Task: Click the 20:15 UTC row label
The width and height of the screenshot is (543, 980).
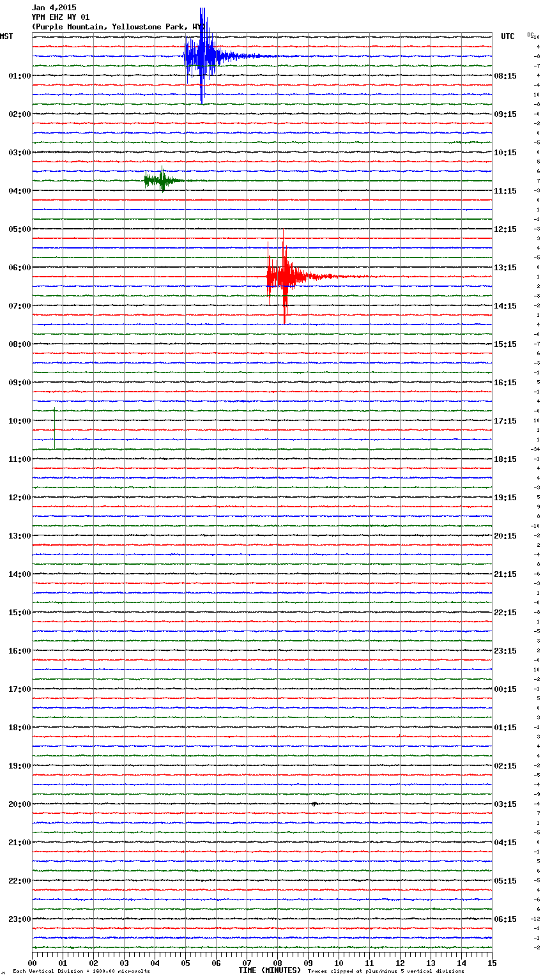Action: (x=505, y=535)
